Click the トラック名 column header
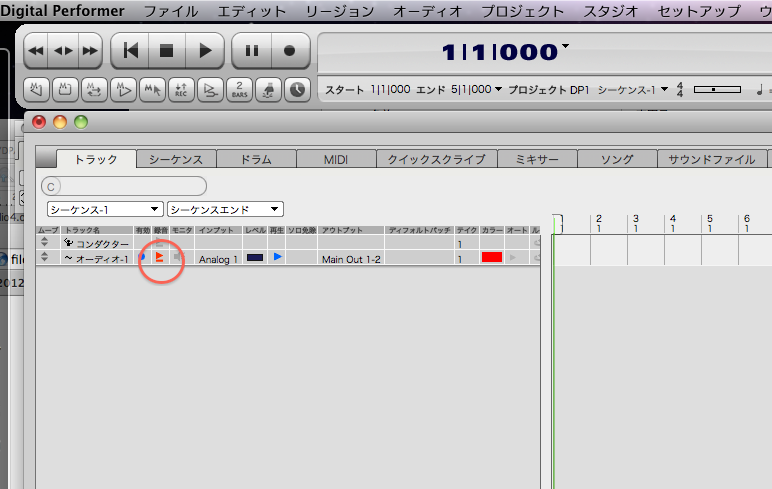Image resolution: width=772 pixels, height=489 pixels. [x=82, y=230]
